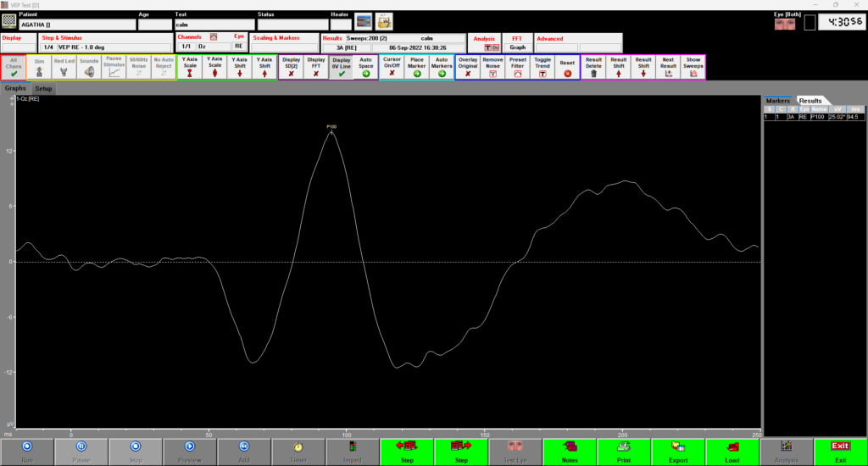Click the Show Sweeps icon
Screen dimensions: 868x466
pos(693,68)
